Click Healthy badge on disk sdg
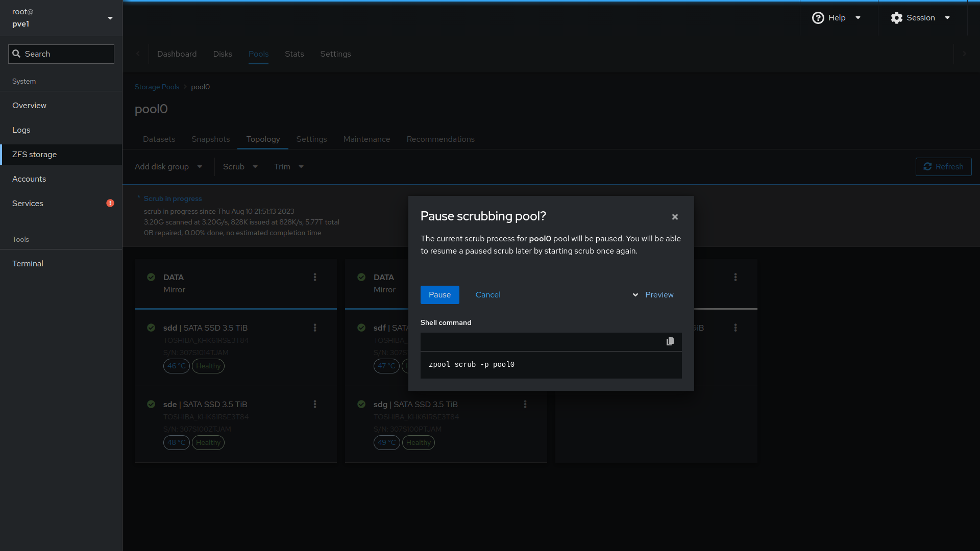This screenshot has width=980, height=551. tap(419, 442)
